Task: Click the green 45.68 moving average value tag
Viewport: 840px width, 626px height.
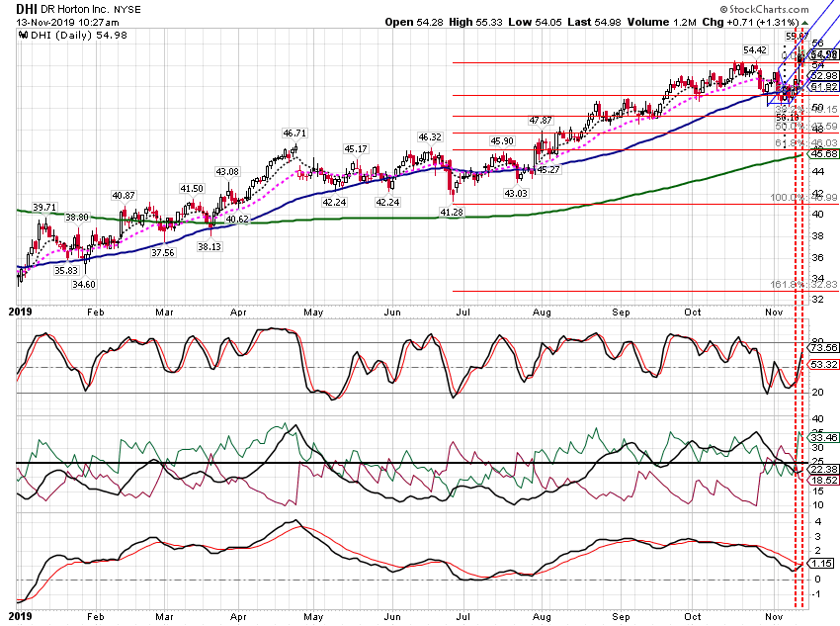Action: coord(823,154)
